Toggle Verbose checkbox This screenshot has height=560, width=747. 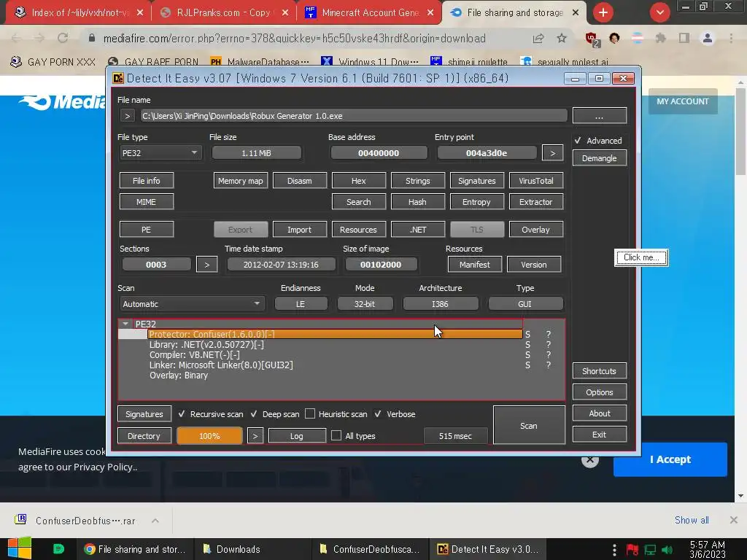pos(378,414)
